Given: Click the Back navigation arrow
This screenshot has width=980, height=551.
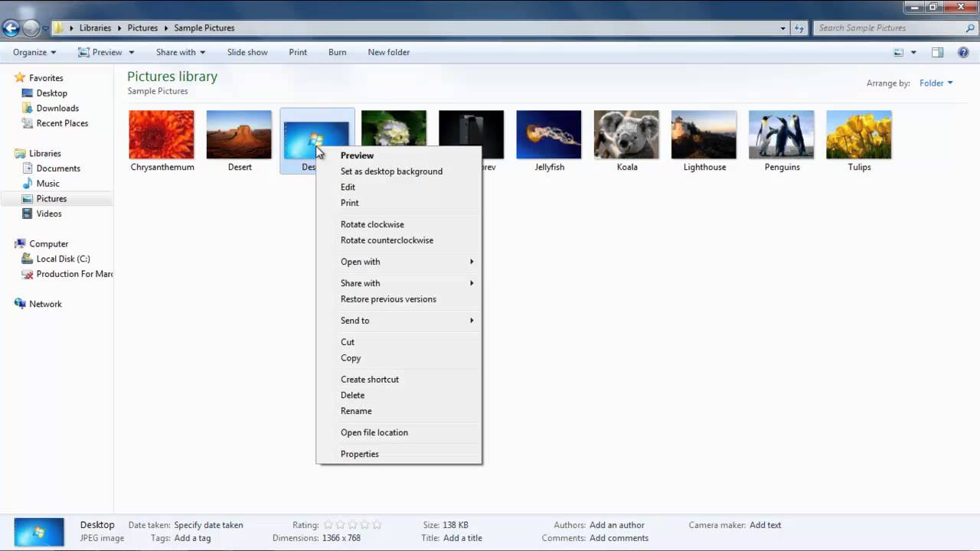Looking at the screenshot, I should (x=11, y=28).
